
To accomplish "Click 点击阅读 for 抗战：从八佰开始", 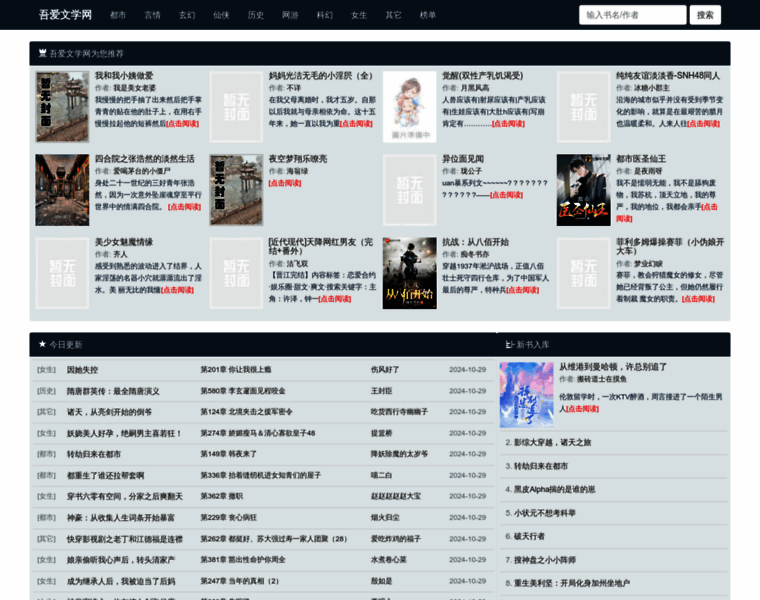I will [522, 290].
